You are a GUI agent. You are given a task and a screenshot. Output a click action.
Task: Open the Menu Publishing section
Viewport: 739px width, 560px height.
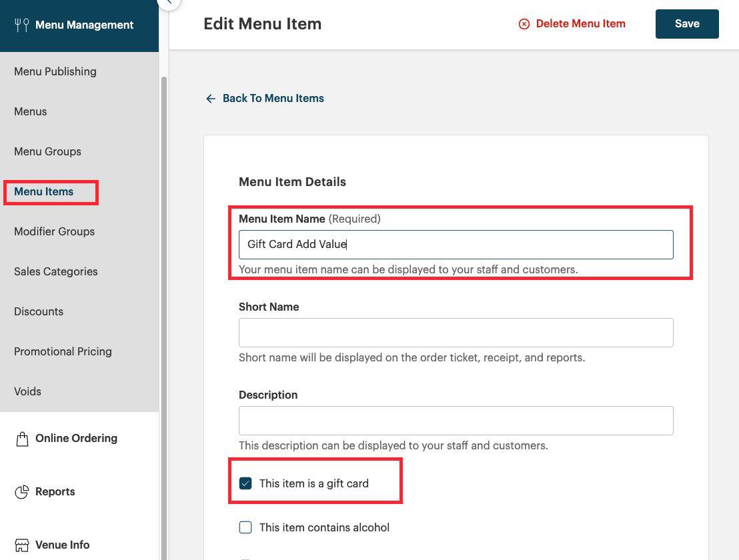55,71
